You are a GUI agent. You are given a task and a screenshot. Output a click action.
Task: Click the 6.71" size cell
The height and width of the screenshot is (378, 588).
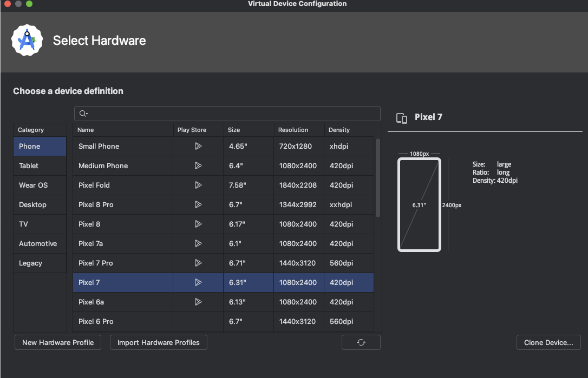pyautogui.click(x=249, y=263)
